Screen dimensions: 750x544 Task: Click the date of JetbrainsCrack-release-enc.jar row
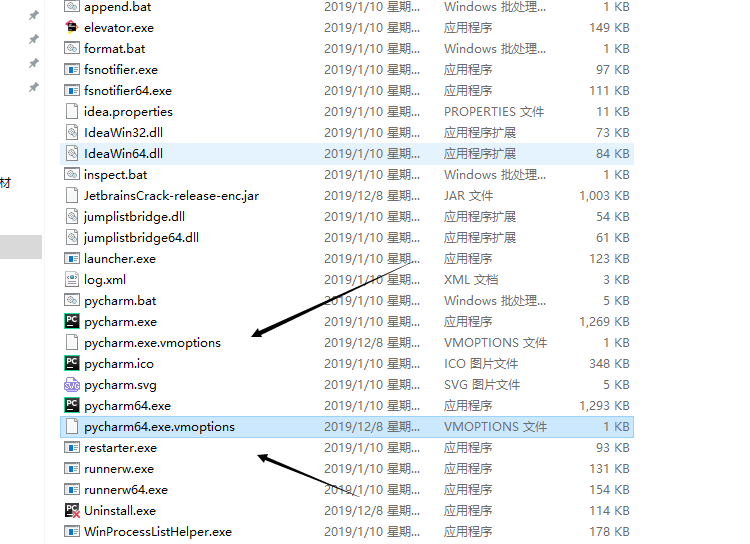[x=372, y=196]
